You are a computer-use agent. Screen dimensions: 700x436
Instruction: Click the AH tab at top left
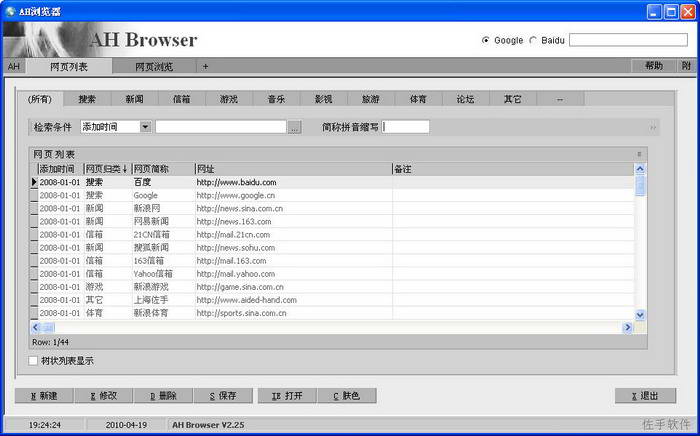point(14,66)
